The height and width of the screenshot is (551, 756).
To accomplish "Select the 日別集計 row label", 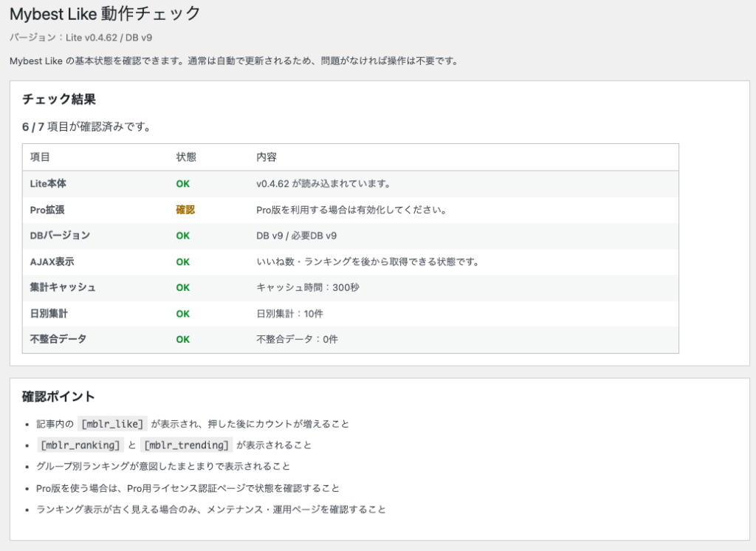I will click(x=49, y=314).
